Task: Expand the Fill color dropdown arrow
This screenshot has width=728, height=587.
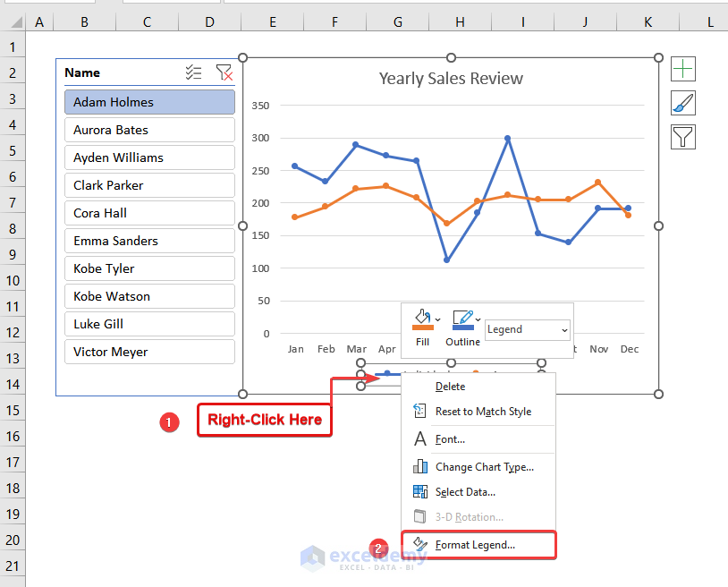Action: coord(437,319)
